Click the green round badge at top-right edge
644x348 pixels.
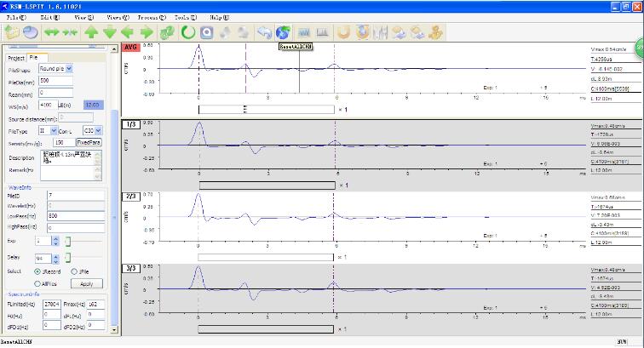(x=640, y=48)
